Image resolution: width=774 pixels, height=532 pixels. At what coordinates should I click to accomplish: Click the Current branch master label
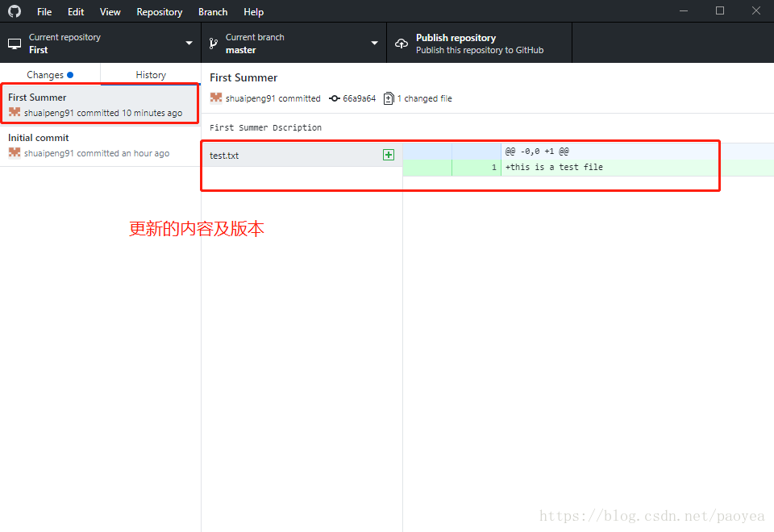[x=255, y=44]
